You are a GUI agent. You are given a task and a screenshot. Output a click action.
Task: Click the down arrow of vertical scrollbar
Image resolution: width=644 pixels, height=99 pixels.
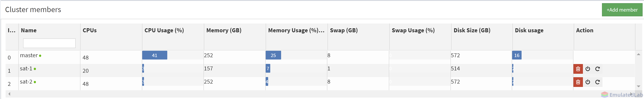click(638, 86)
